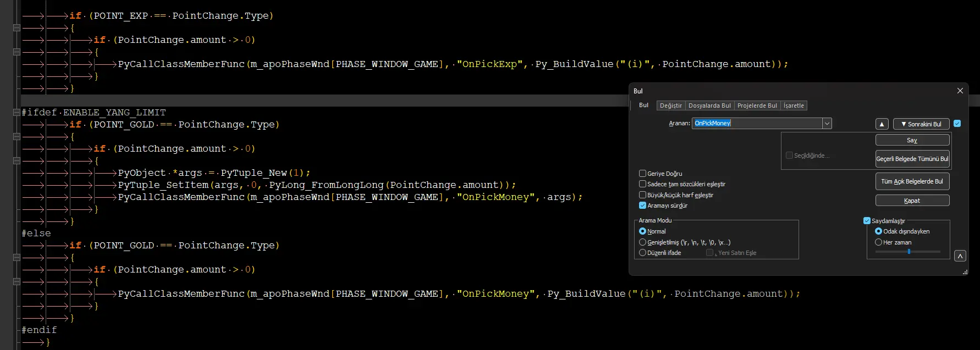
Task: Open the Dosyalarda Bul tab
Action: [709, 105]
